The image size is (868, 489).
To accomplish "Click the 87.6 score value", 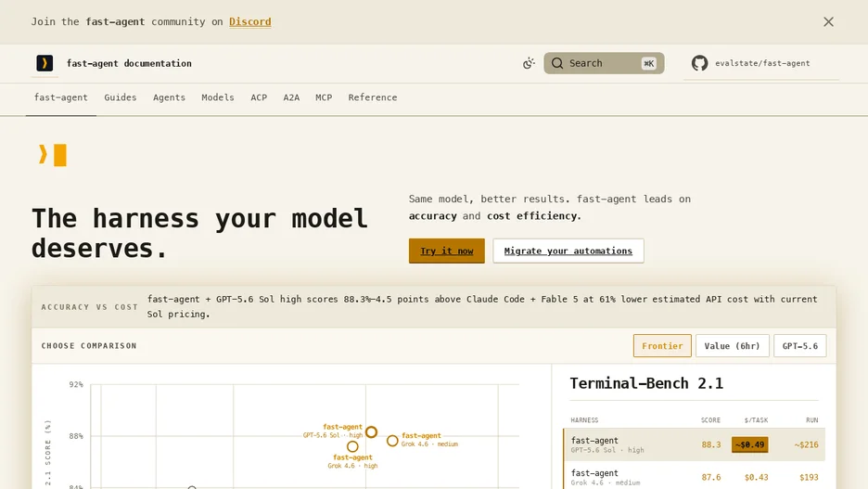I will click(x=710, y=477).
